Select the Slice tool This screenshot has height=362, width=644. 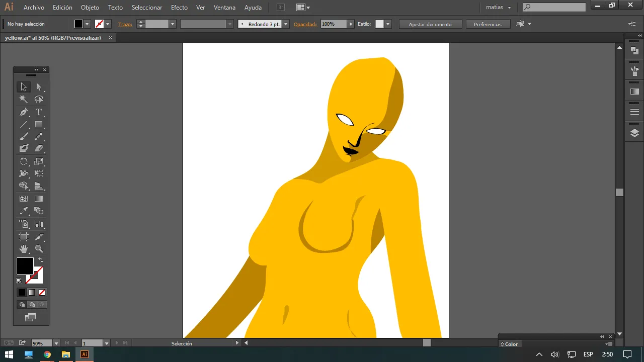pos(39,237)
